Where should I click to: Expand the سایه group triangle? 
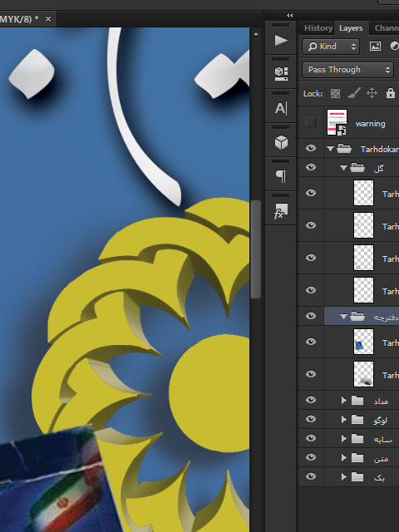point(343,438)
